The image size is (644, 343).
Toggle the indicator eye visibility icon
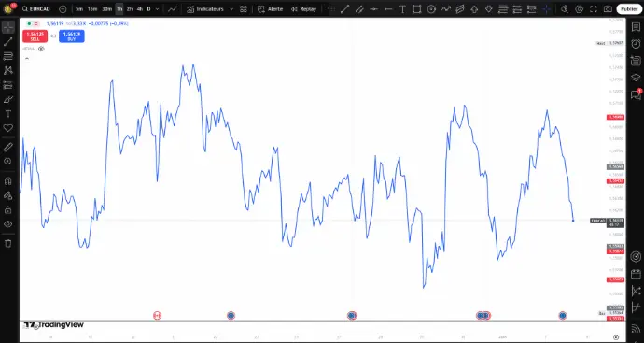41,49
